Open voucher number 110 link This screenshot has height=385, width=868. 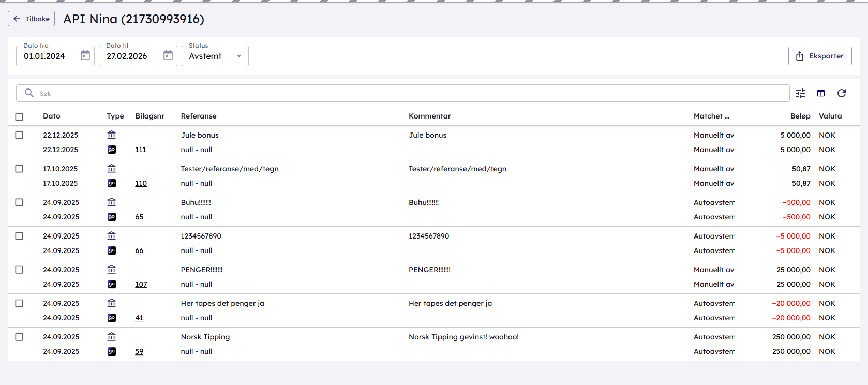click(x=141, y=183)
